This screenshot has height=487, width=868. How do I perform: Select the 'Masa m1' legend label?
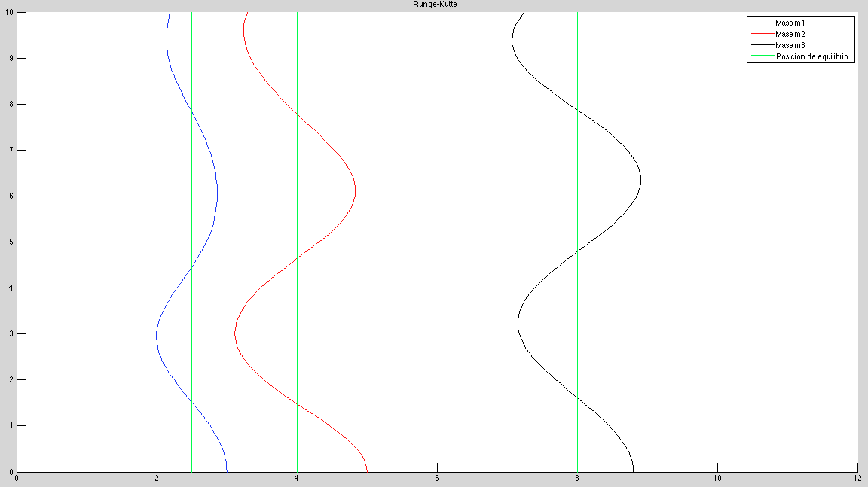(x=790, y=23)
